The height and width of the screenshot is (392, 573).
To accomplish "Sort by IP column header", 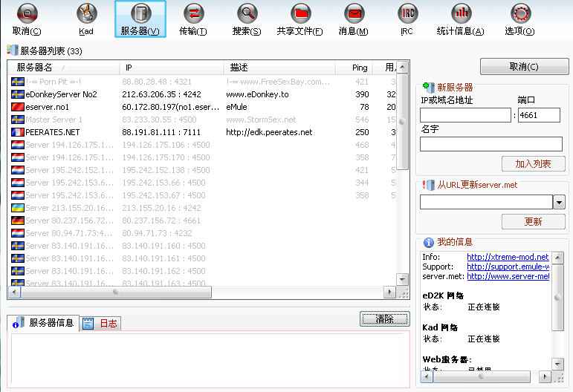I will (x=172, y=68).
